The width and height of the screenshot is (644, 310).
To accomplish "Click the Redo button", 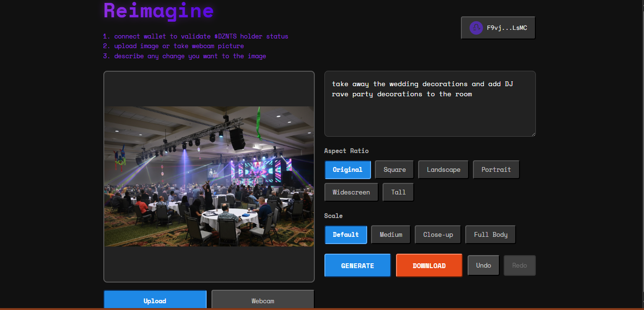I will pos(520,265).
